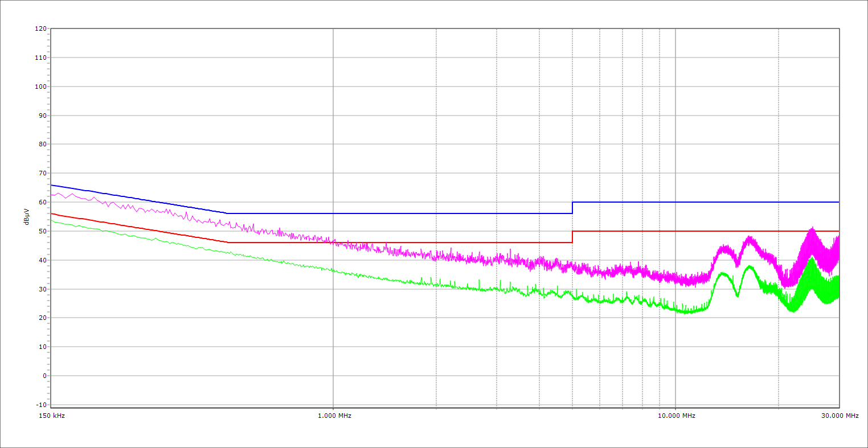Click the 1.000 MHz x-axis label
Screen dimensions: 868x448
tap(334, 416)
